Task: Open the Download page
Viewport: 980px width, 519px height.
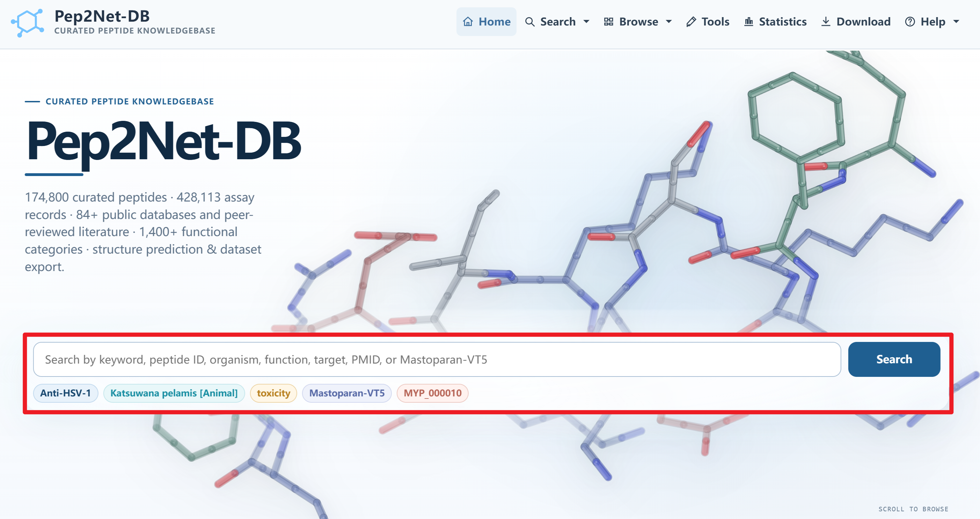Action: tap(856, 22)
